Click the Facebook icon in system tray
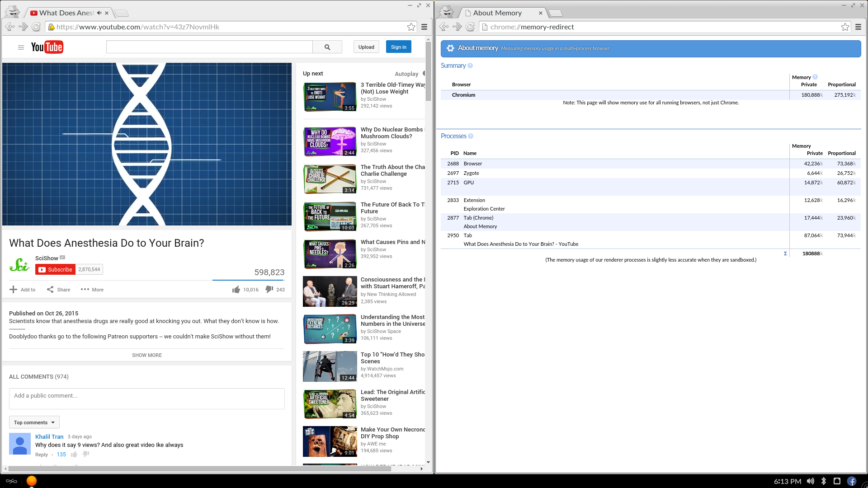868x488 pixels. [852, 481]
